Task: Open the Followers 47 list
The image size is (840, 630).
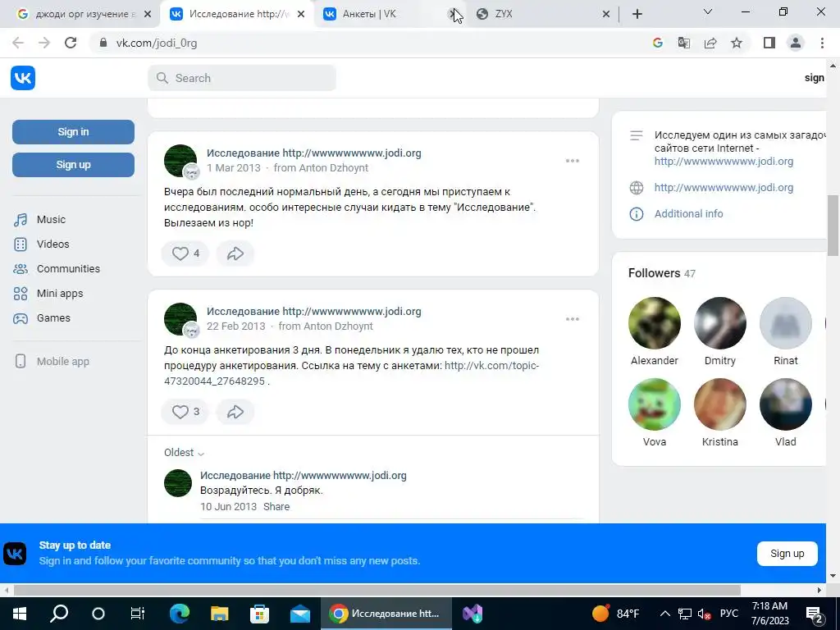Action: tap(662, 273)
